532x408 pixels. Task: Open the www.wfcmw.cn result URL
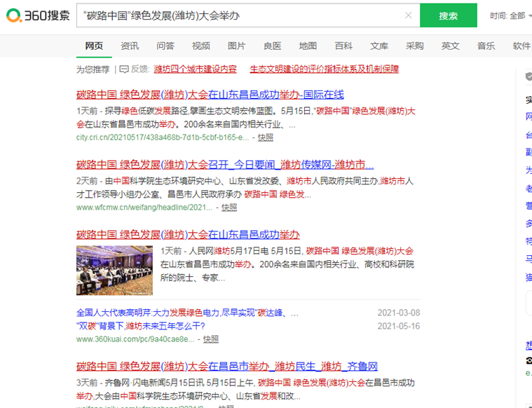click(x=144, y=208)
